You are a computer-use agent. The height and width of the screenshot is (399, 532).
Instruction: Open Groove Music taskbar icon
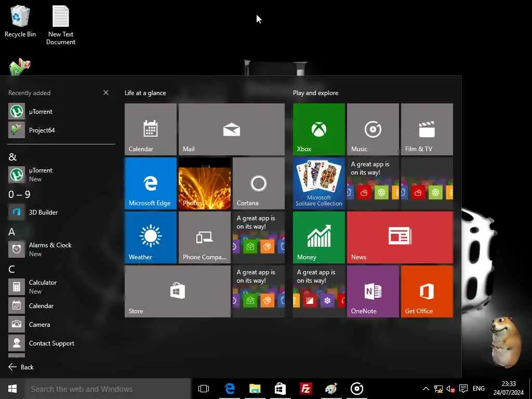356,389
